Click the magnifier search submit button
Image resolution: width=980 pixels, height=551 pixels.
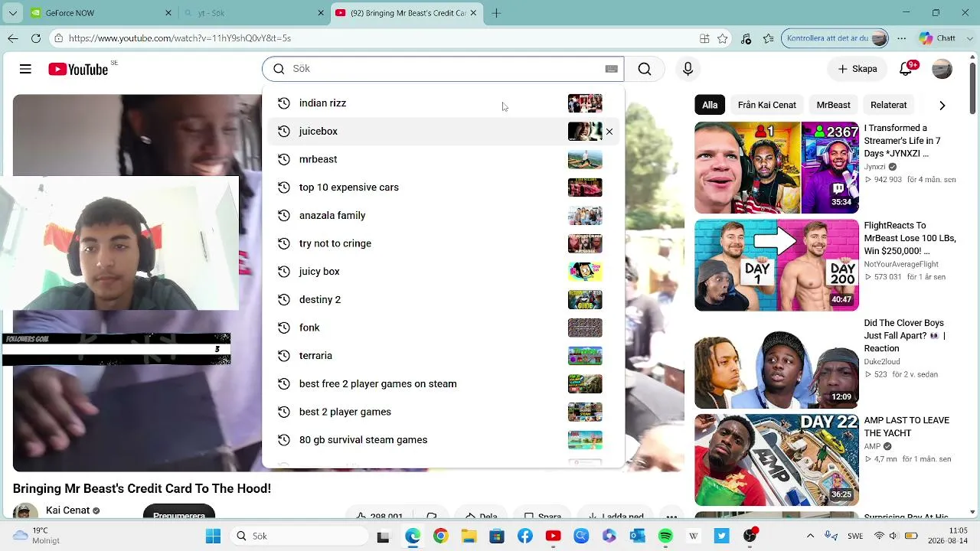pyautogui.click(x=645, y=69)
